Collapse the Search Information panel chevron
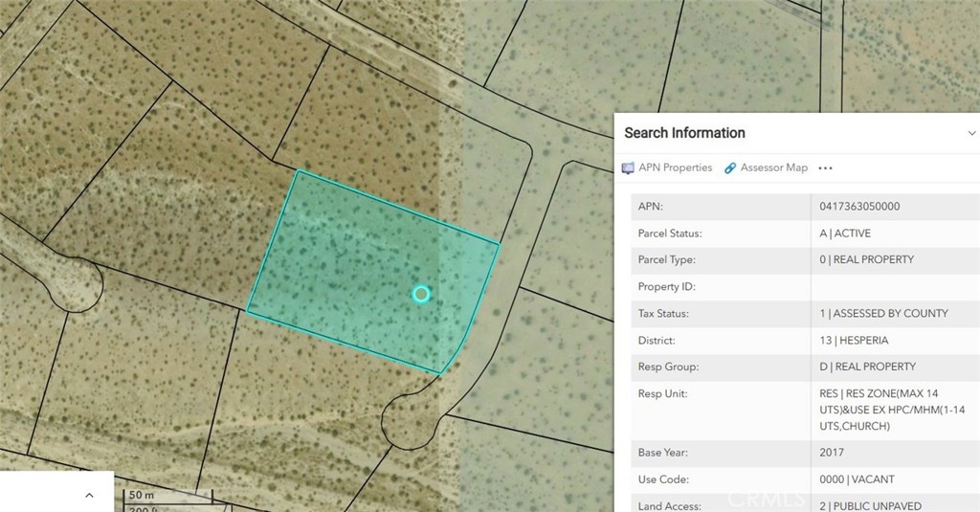Screen dimensions: 980x512 pos(971,133)
